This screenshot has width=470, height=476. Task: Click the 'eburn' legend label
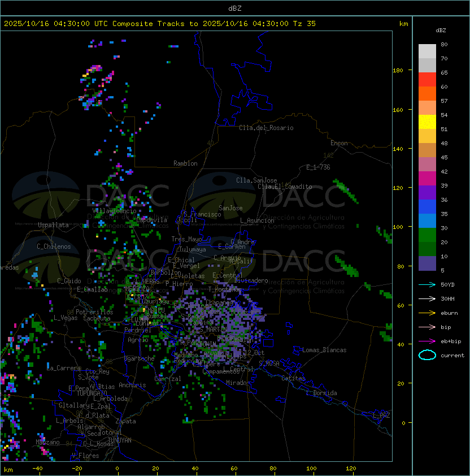point(449,313)
